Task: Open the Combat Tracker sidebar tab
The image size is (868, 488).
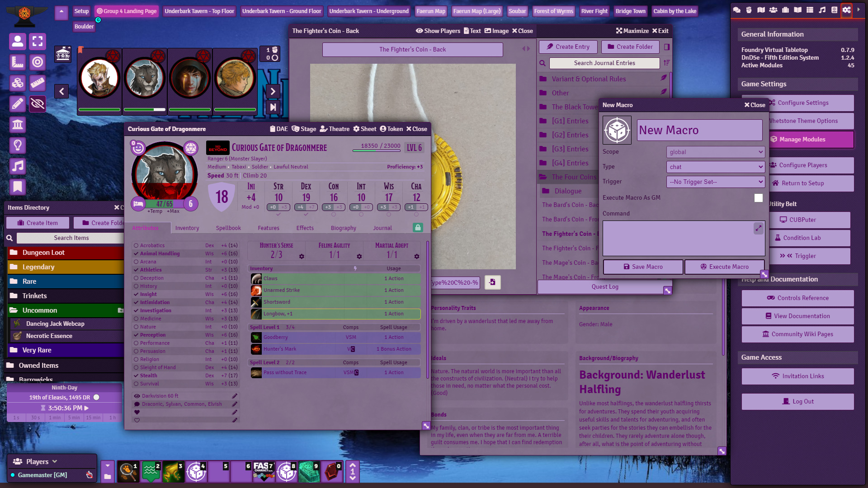Action: point(749,10)
